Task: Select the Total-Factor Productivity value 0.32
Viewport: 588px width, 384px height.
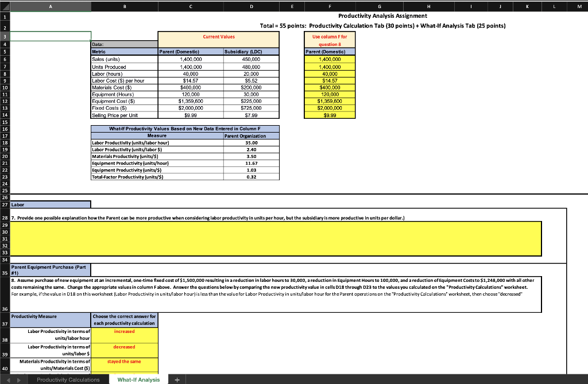Action: (251, 177)
